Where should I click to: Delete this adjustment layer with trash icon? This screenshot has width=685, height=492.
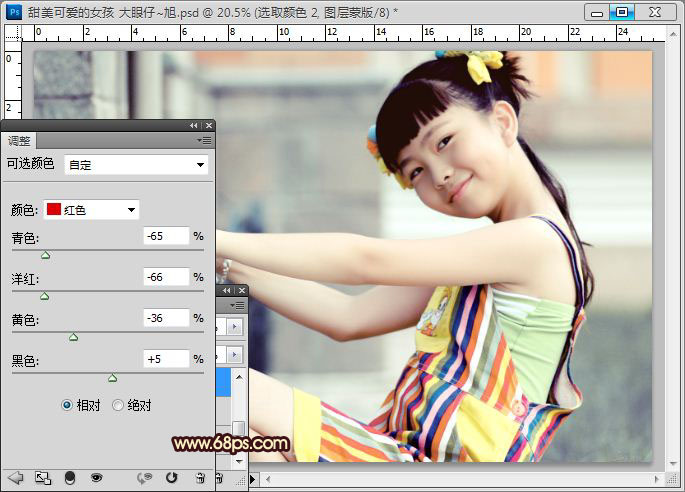tap(199, 479)
